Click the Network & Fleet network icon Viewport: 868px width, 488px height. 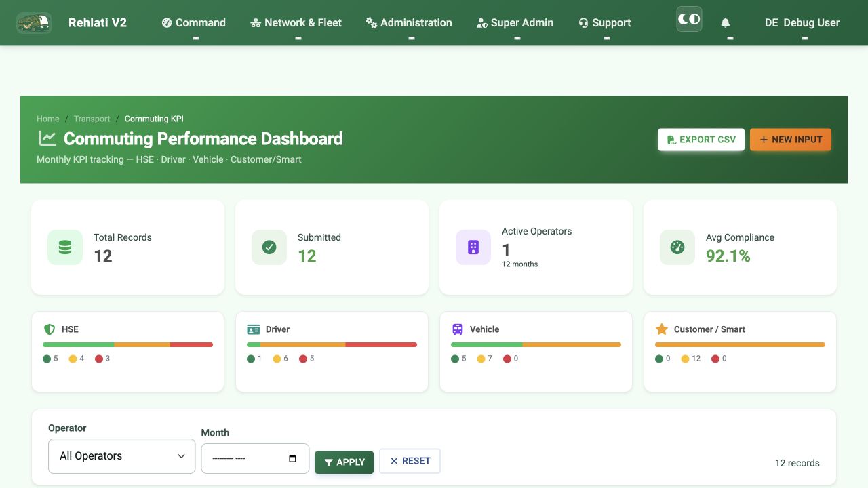[x=256, y=23]
